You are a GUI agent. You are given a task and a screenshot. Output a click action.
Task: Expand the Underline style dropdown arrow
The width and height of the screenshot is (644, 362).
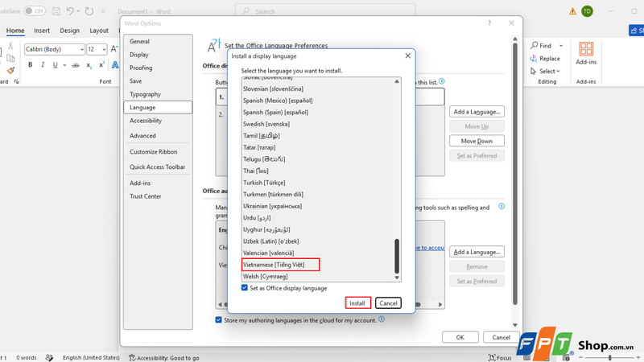coord(64,65)
